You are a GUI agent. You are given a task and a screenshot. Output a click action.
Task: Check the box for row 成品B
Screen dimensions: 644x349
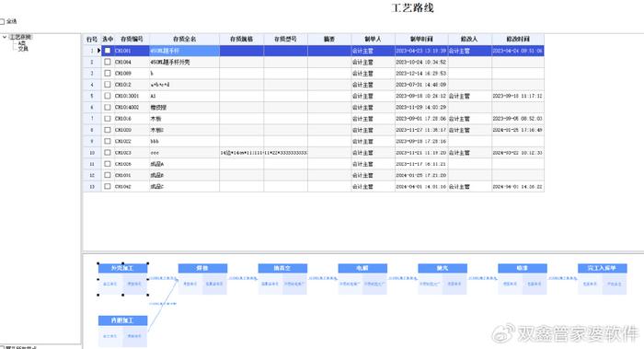tap(108, 175)
